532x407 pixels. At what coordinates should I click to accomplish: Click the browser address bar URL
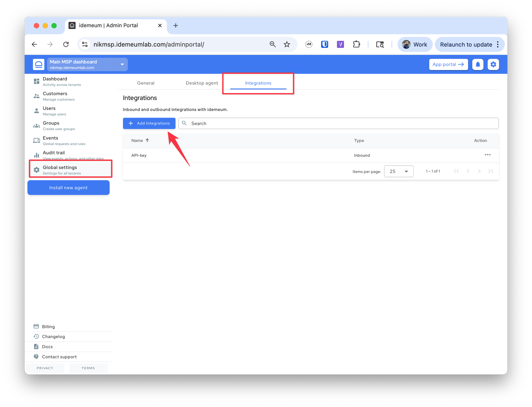pos(149,44)
